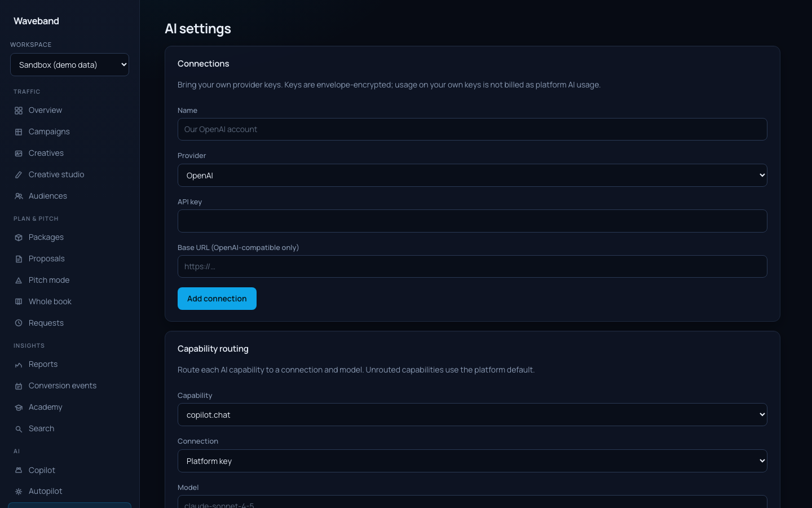The image size is (812, 508).
Task: Click the Packages box icon
Action: tap(19, 238)
